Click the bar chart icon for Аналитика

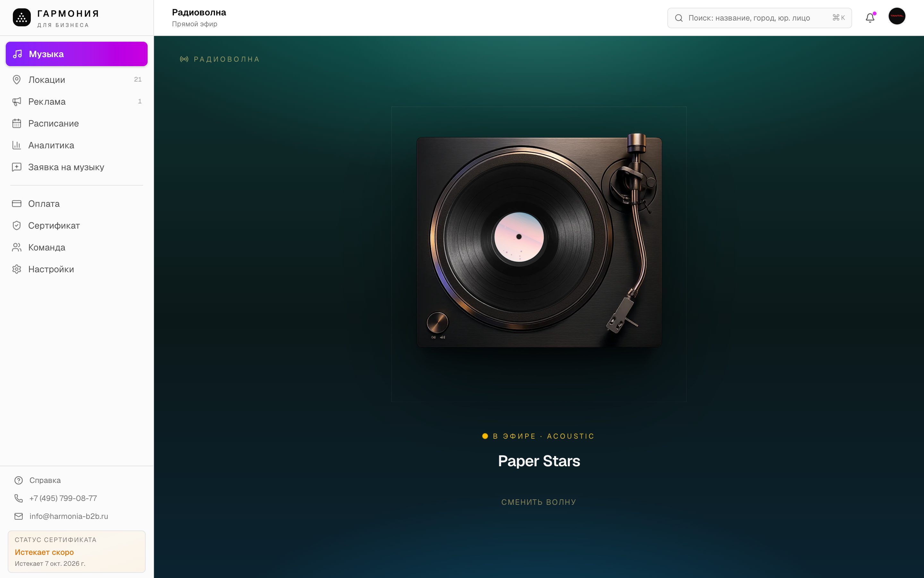click(17, 145)
